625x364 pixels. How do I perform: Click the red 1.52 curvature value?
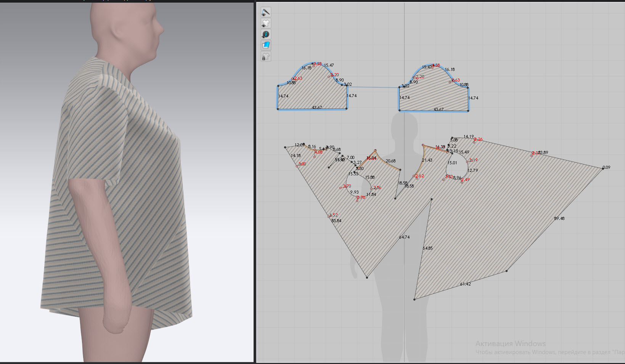click(x=333, y=215)
